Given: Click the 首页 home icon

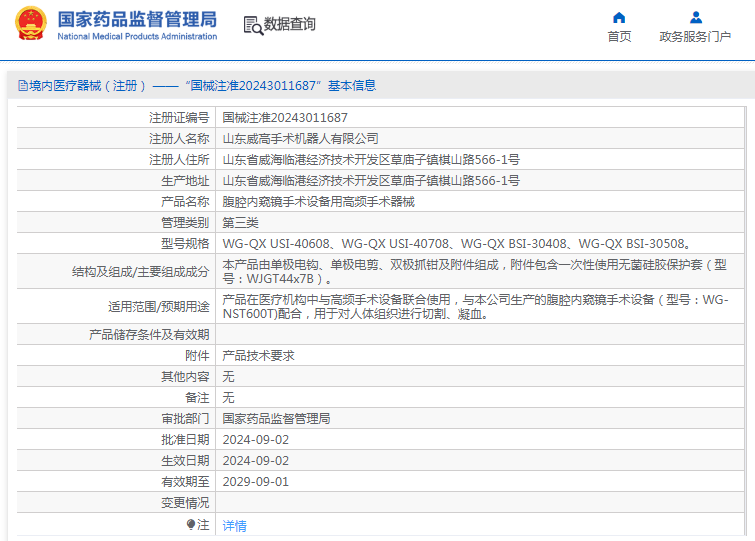Looking at the screenshot, I should (619, 18).
